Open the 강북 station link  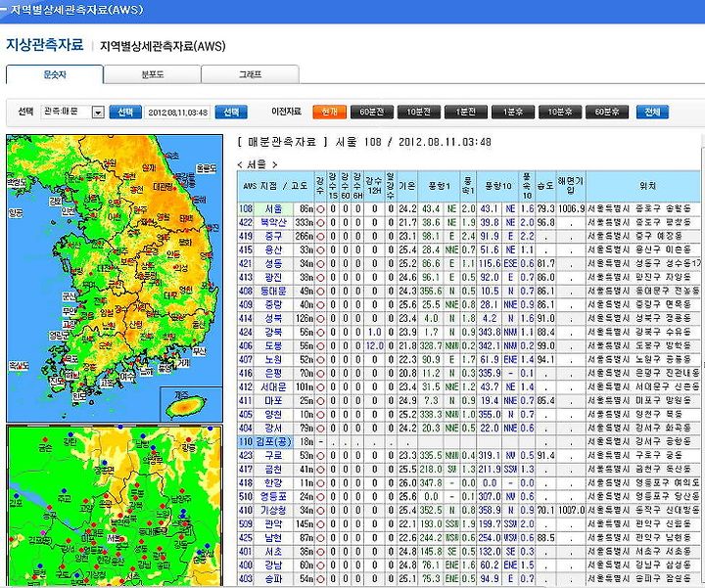pyautogui.click(x=273, y=333)
